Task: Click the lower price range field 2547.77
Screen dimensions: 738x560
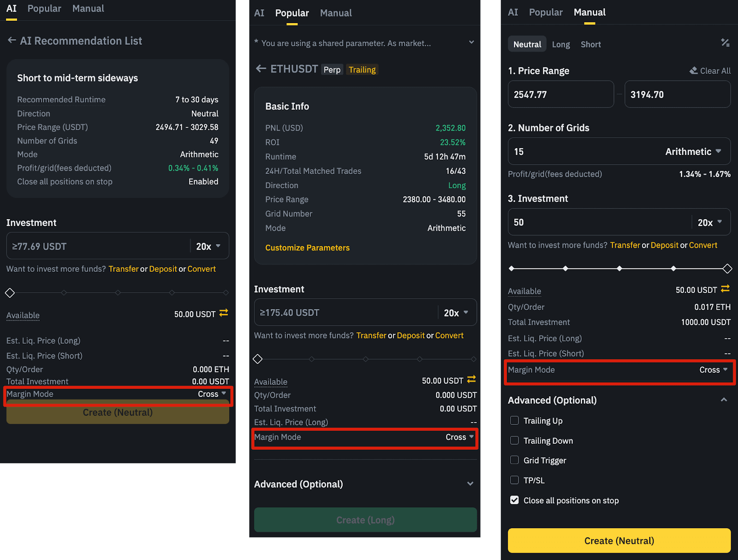Action: 561,95
